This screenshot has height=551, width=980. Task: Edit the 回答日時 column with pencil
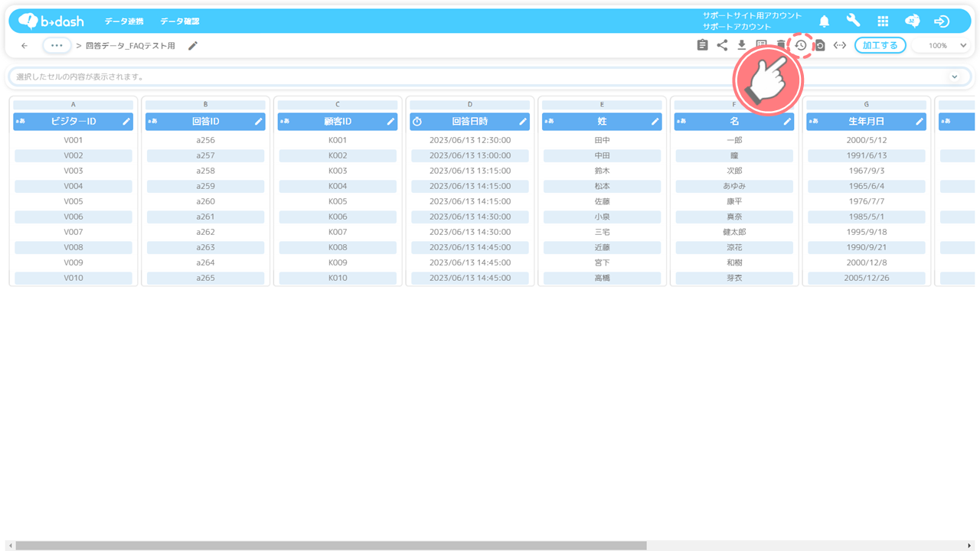pyautogui.click(x=523, y=121)
